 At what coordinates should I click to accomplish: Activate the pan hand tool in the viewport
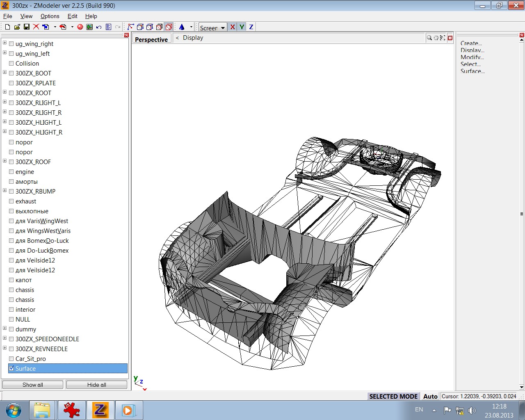pos(436,38)
